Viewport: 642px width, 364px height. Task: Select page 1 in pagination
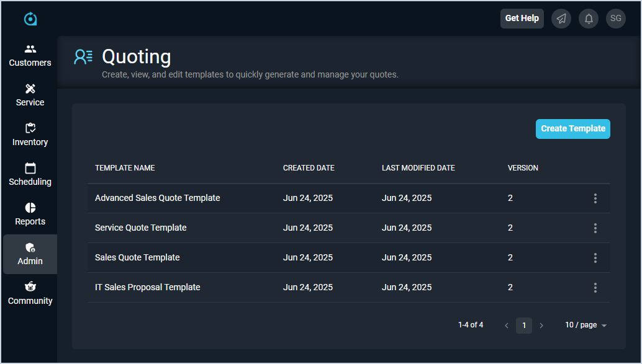[524, 326]
